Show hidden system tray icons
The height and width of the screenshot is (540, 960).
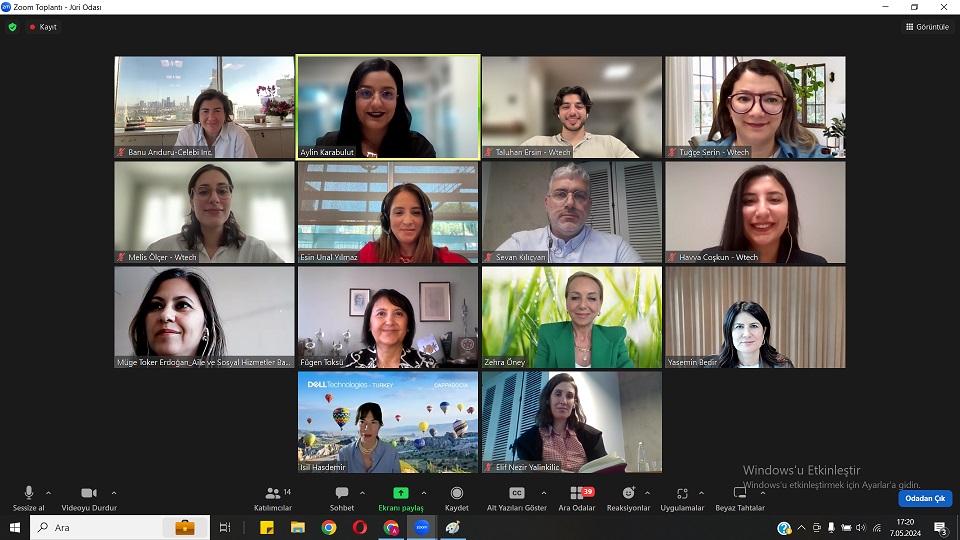tap(801, 528)
